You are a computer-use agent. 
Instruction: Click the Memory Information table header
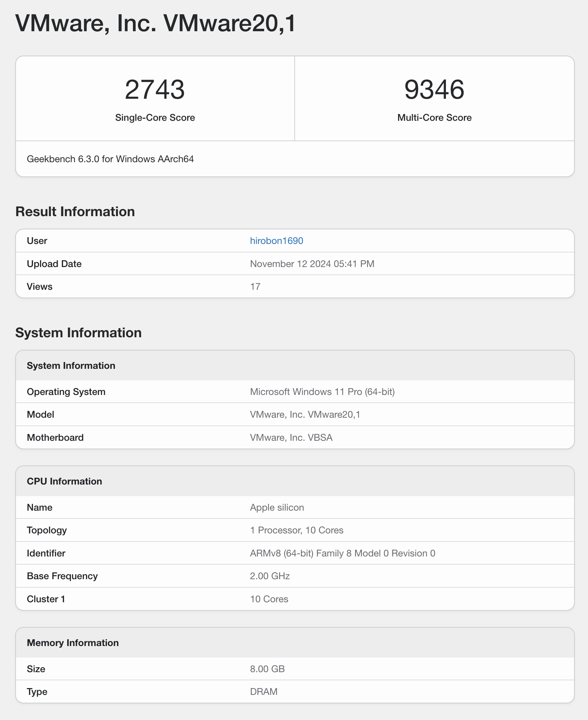73,643
